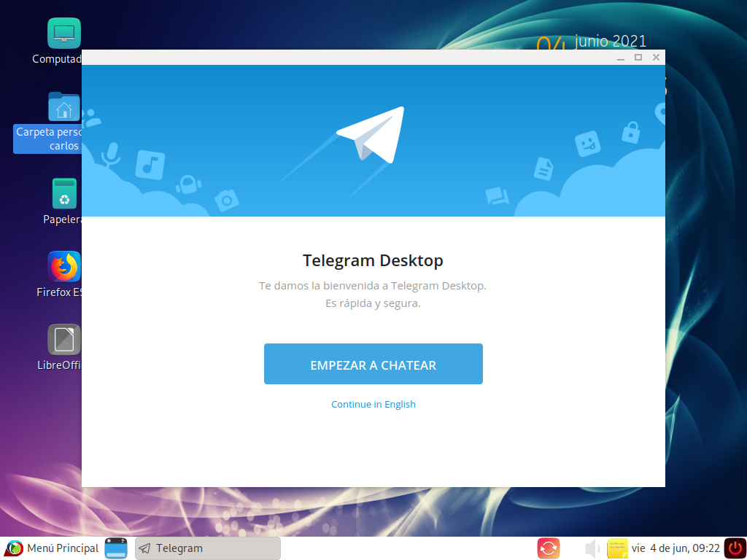The image size is (747, 560).
Task: Minimize the Telegram window
Action: 621,58
